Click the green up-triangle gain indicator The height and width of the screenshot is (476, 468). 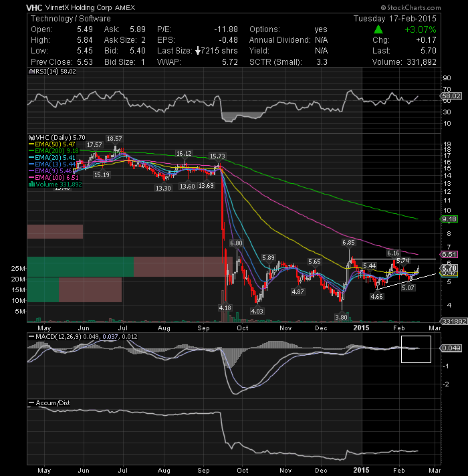[x=378, y=29]
